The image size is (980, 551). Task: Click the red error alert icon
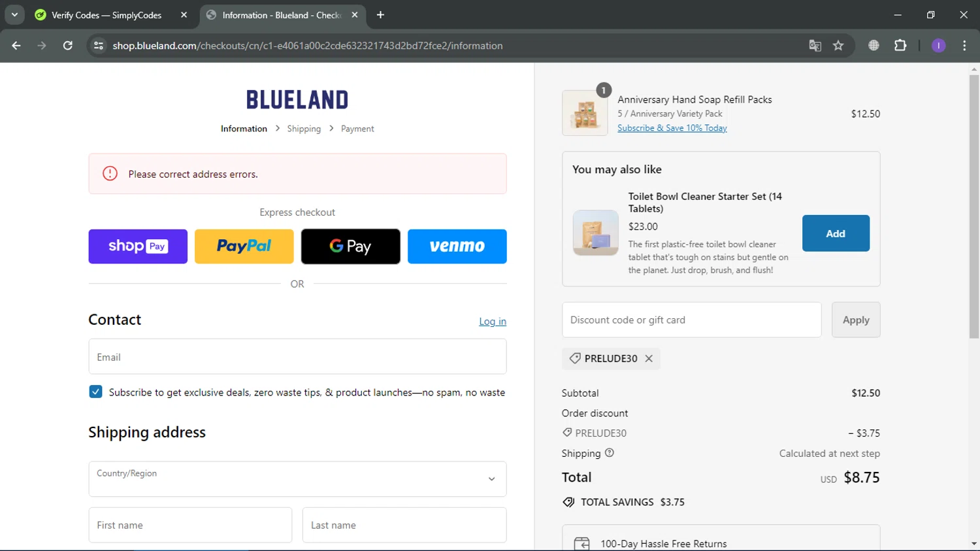(110, 174)
